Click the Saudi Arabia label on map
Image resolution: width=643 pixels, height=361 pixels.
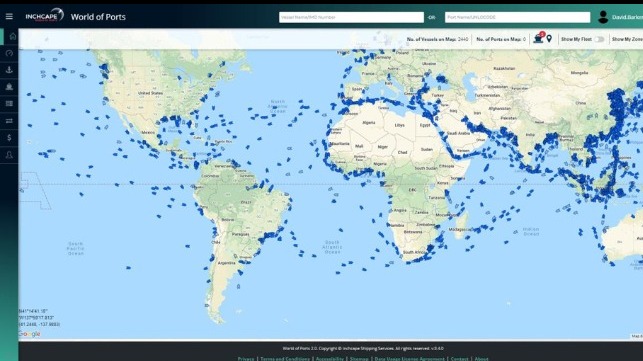pos(458,133)
